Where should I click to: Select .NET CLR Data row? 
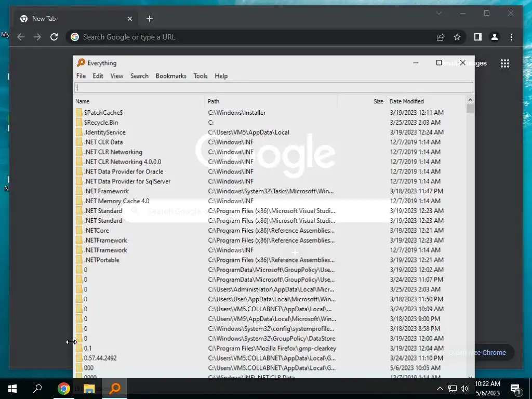[270, 142]
